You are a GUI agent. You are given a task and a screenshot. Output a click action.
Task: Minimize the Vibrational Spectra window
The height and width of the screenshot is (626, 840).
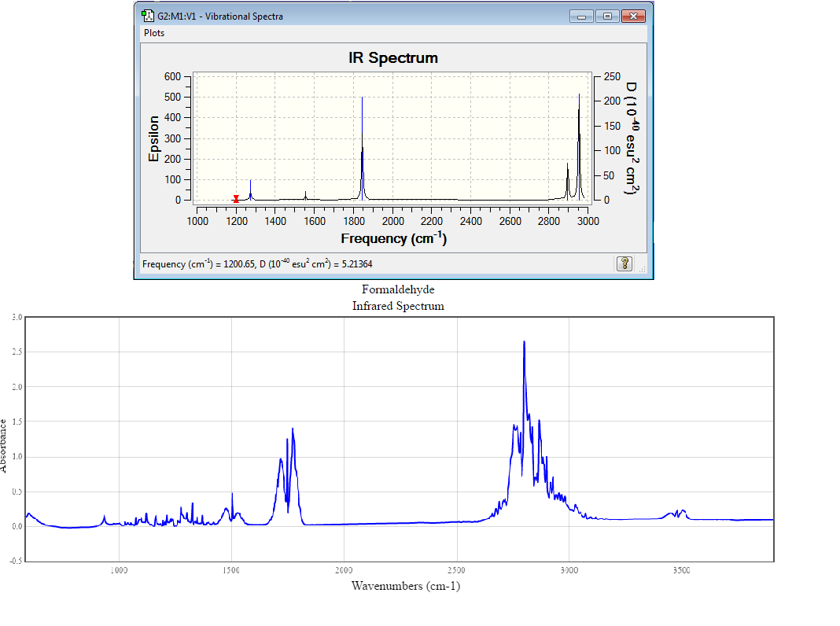point(581,16)
